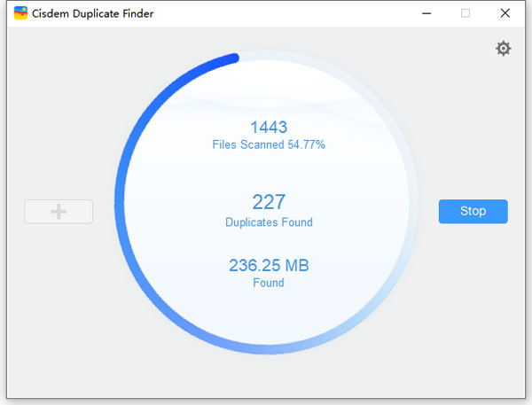Click the Cisdem Duplicate Finder title text

tap(92, 13)
